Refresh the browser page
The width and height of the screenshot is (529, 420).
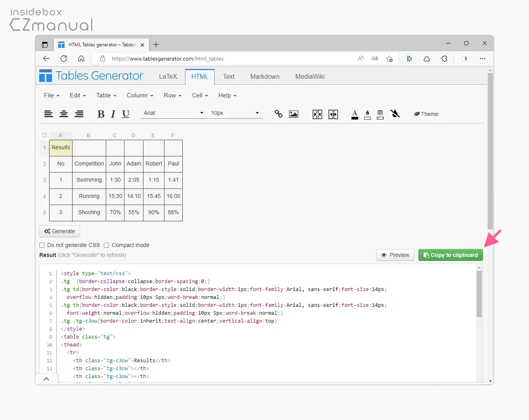click(64, 59)
